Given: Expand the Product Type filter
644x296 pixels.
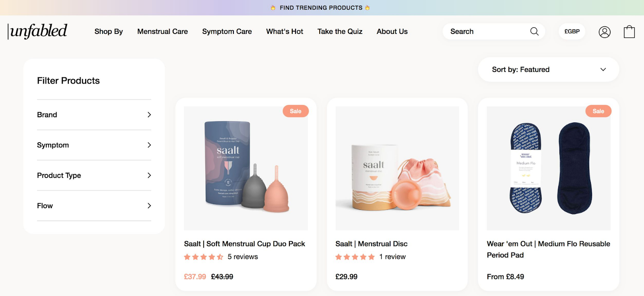Looking at the screenshot, I should [93, 176].
